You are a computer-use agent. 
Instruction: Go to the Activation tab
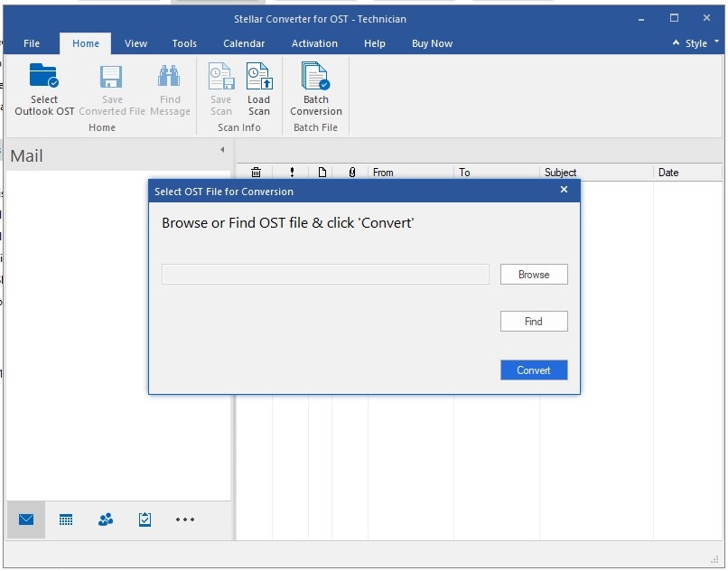(x=314, y=43)
